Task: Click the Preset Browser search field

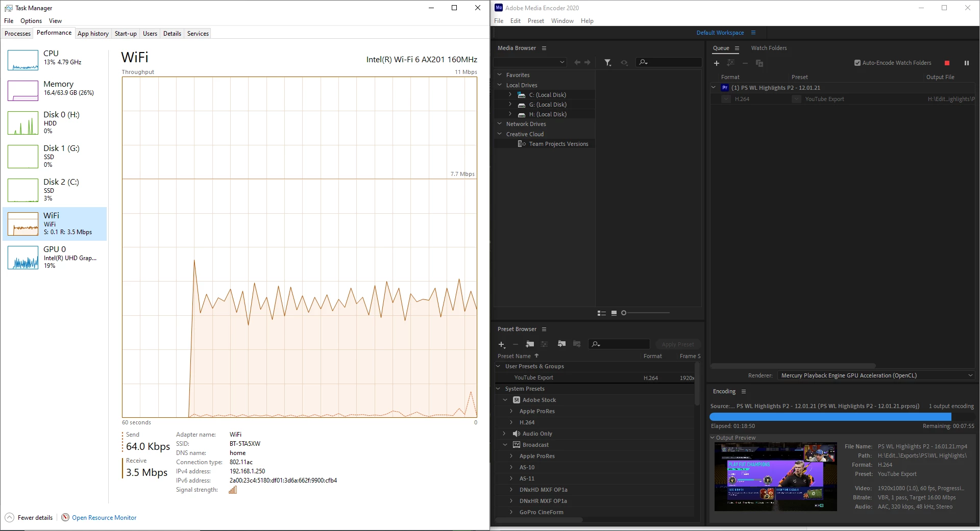Action: 619,344
